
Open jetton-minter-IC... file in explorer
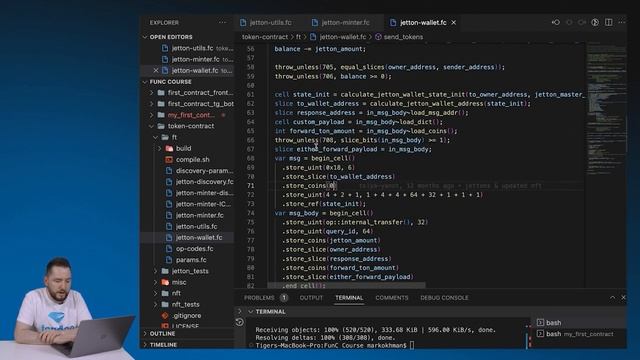click(203, 204)
